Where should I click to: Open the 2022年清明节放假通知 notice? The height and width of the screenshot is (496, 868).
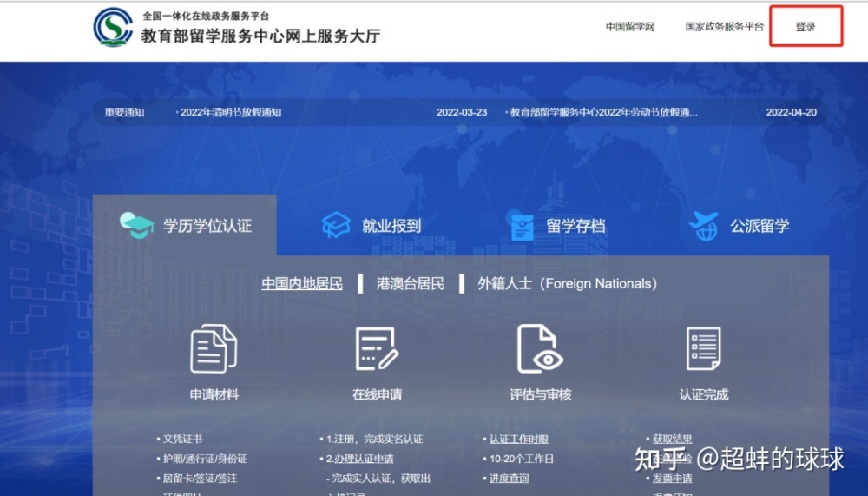tap(230, 113)
